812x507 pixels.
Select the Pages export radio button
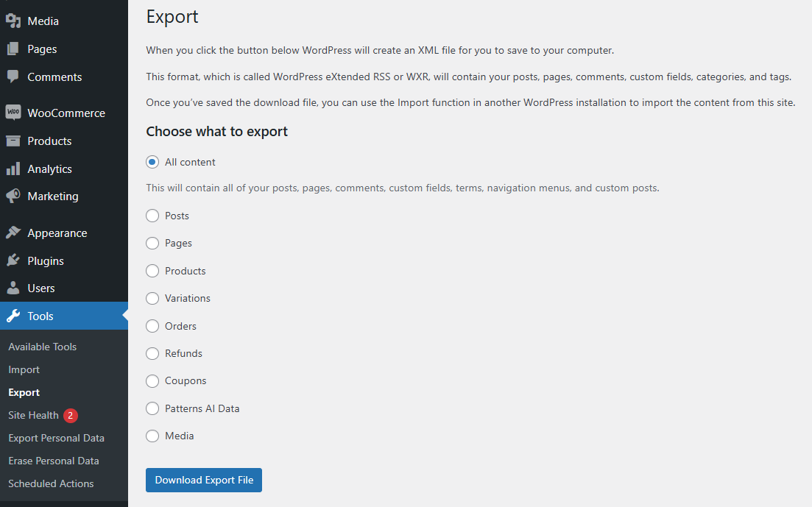[x=152, y=243]
